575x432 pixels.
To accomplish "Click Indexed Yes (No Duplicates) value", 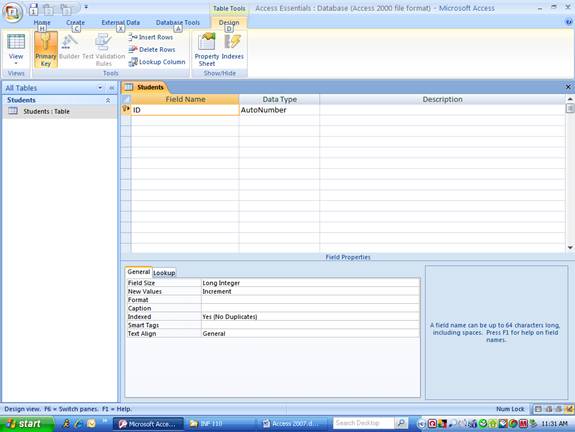I will pos(310,317).
